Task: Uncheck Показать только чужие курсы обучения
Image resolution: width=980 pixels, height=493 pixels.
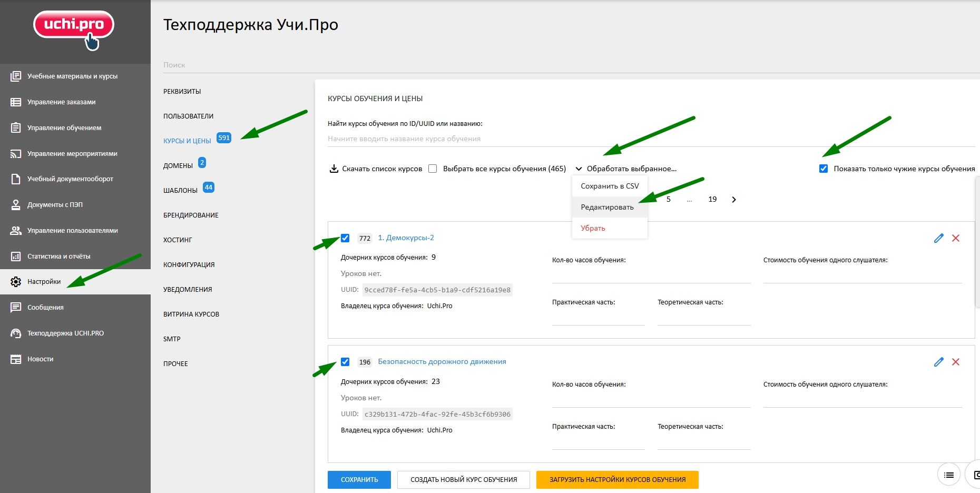Action: tap(824, 169)
